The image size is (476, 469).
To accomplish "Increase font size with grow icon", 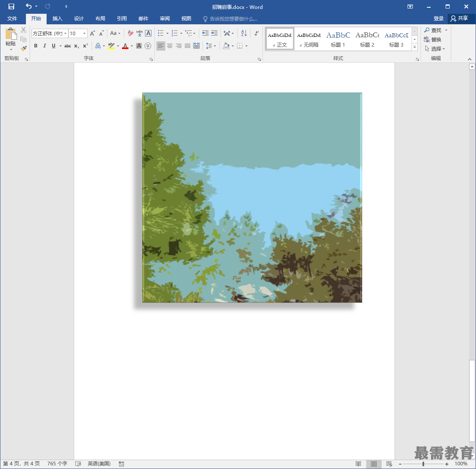I will click(93, 33).
